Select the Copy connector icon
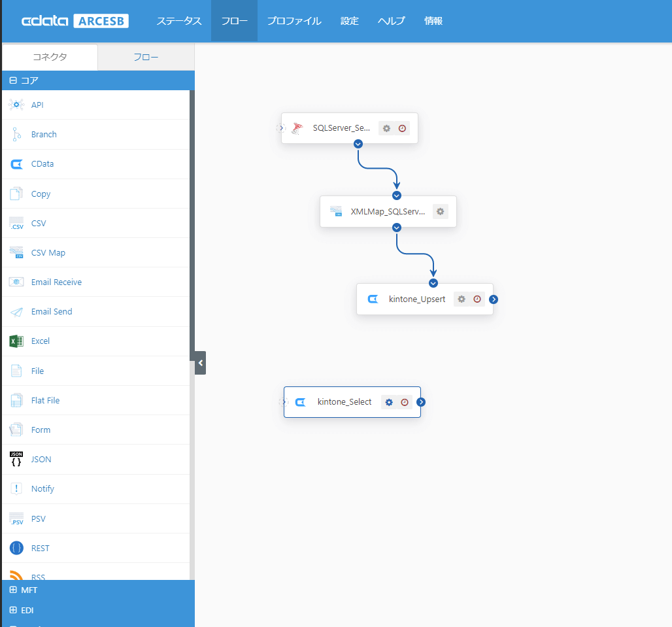 pyautogui.click(x=16, y=194)
